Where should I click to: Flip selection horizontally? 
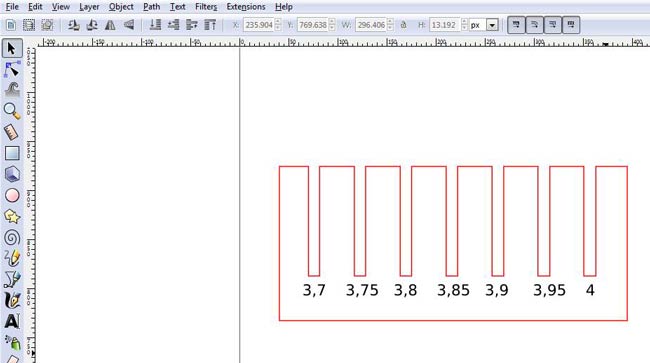[x=110, y=25]
